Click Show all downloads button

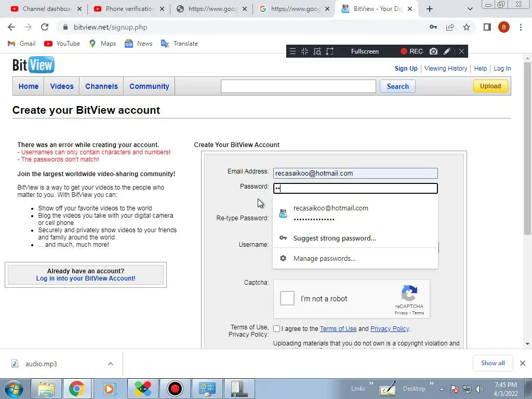point(493,363)
